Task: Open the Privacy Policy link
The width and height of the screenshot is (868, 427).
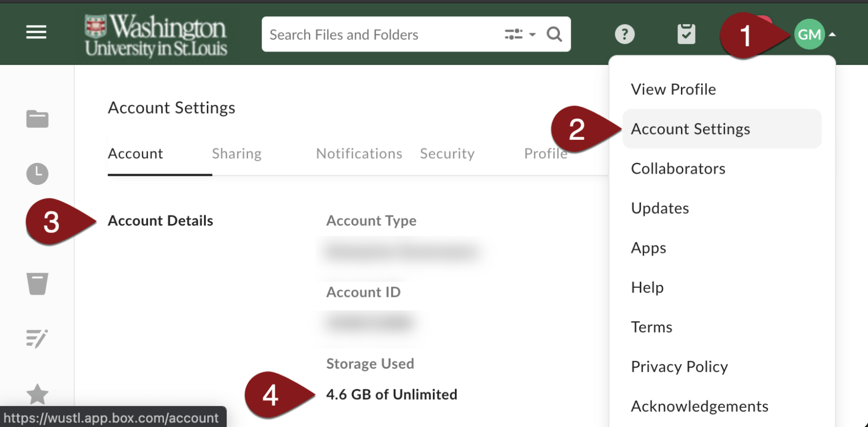Action: [679, 366]
